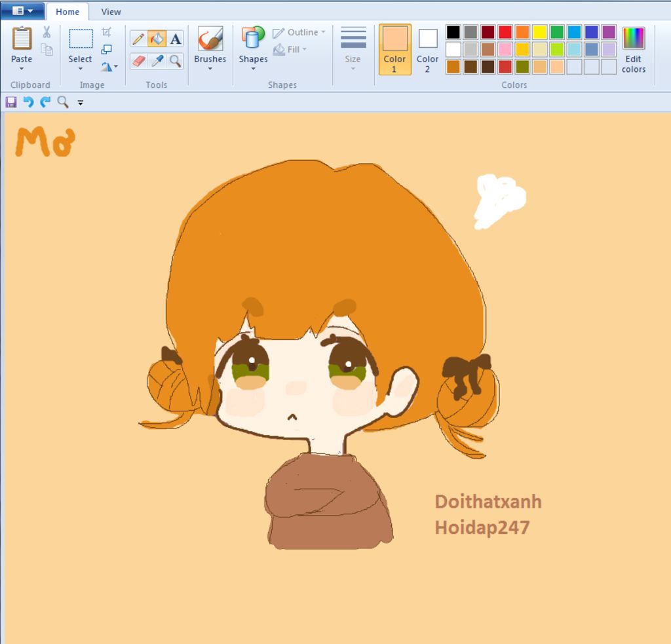671x644 pixels.
Task: Select the Color picker eyedropper tool
Action: coord(157,61)
